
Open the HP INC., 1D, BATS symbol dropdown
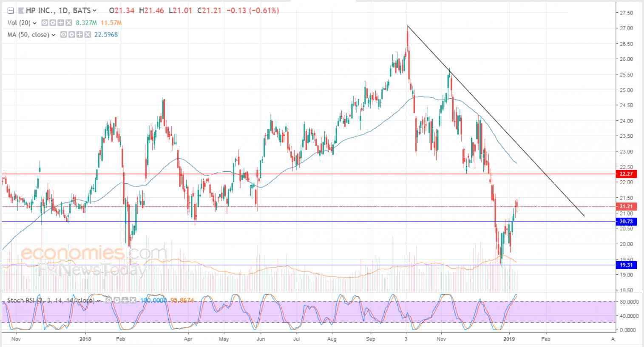[x=94, y=11]
